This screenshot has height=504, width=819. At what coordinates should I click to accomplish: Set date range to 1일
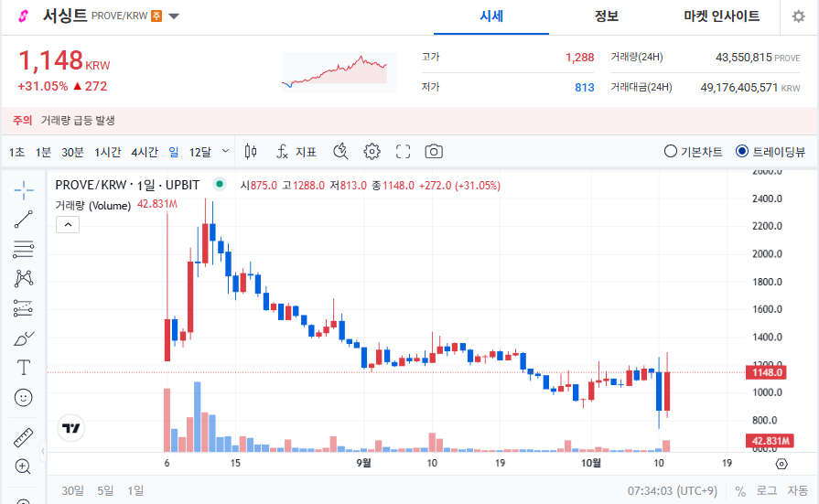click(135, 490)
